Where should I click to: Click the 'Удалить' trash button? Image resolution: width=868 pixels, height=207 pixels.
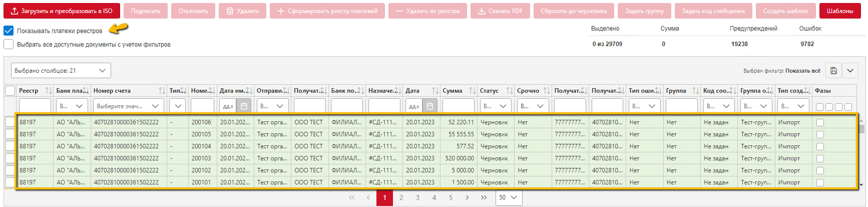tap(243, 11)
